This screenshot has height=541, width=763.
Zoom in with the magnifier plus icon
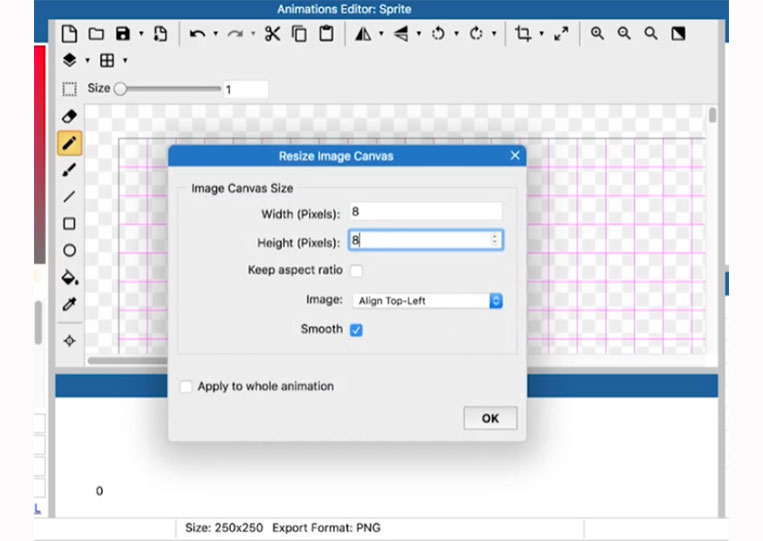[x=597, y=34]
